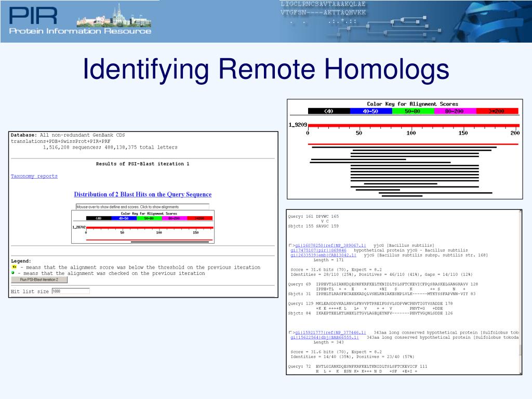Click the alignment panel vertical scrollbar thumb
Viewport: 532px width, 399px height.
click(x=520, y=350)
